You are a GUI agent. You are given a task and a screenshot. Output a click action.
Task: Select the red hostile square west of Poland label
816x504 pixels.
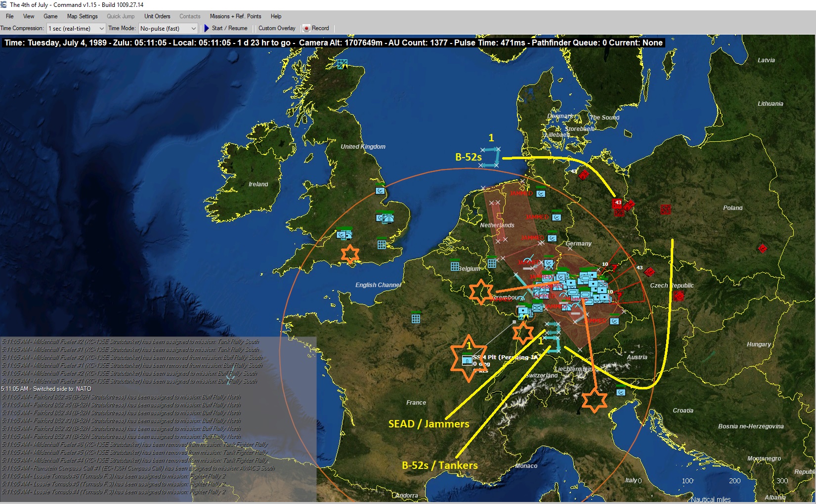pyautogui.click(x=666, y=210)
